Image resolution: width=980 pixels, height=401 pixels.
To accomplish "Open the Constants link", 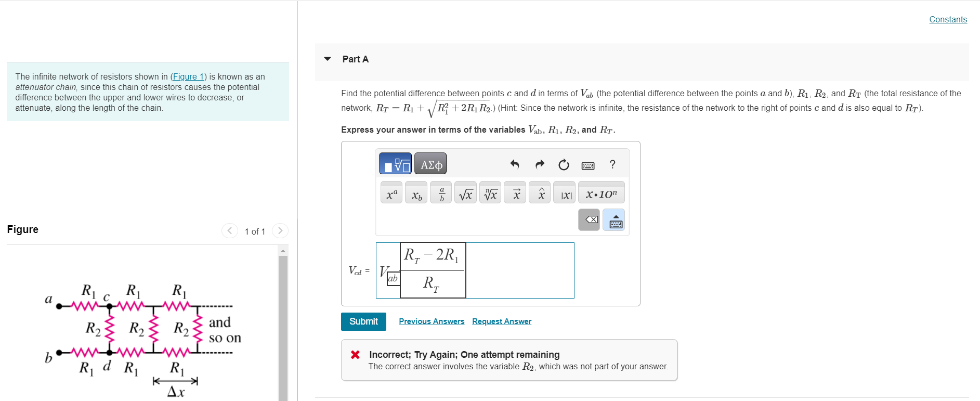I will (947, 19).
